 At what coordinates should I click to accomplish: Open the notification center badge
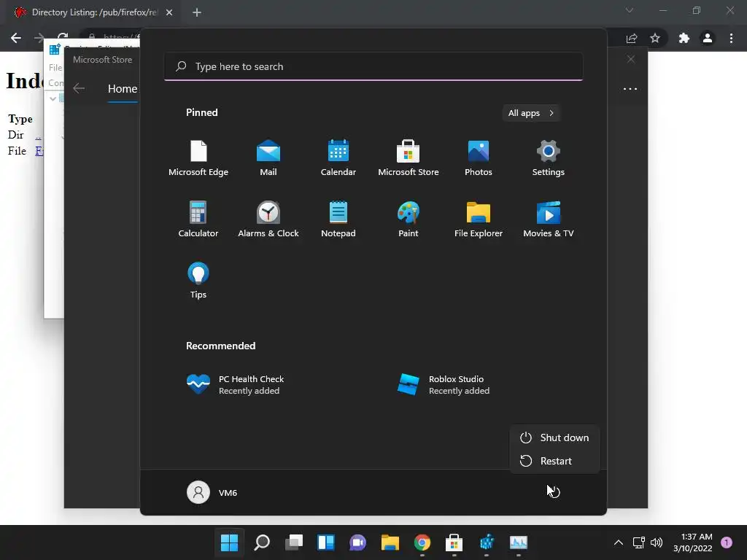point(727,542)
